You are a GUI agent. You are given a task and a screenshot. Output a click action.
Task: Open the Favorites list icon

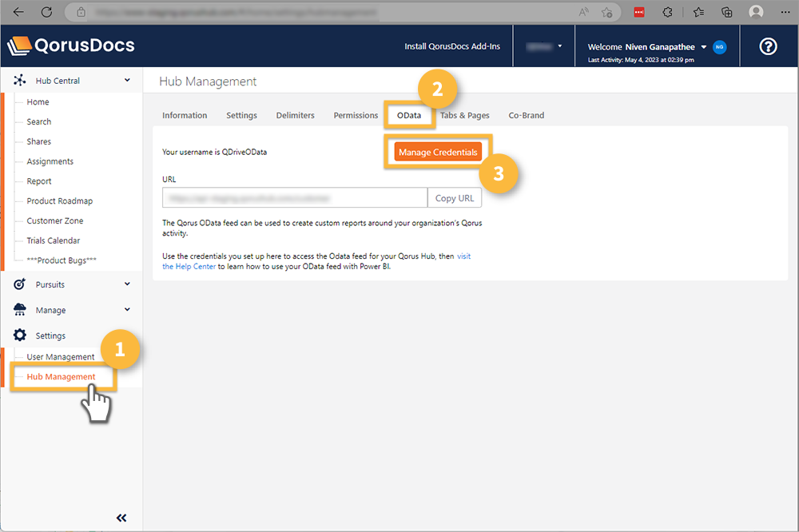coord(698,12)
